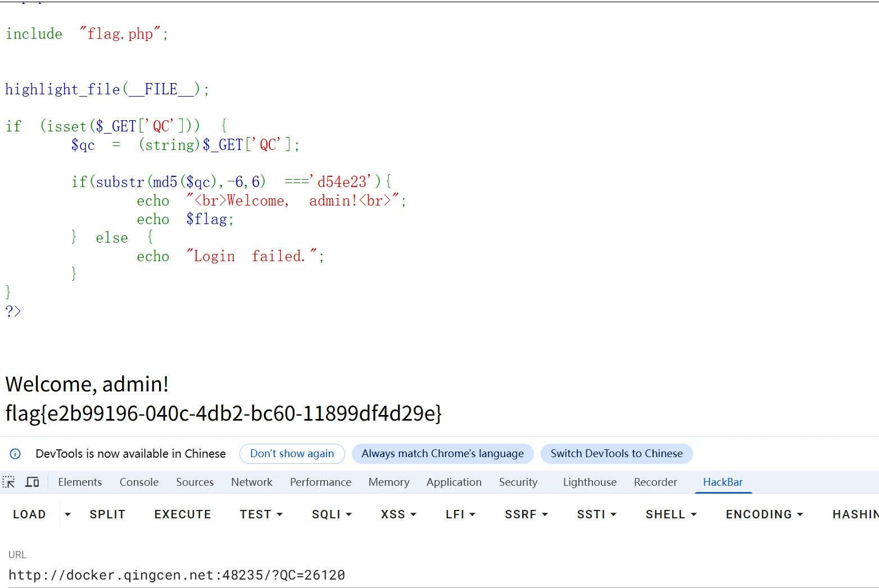Switch to the Console tab
The height and width of the screenshot is (588, 879).
point(139,482)
